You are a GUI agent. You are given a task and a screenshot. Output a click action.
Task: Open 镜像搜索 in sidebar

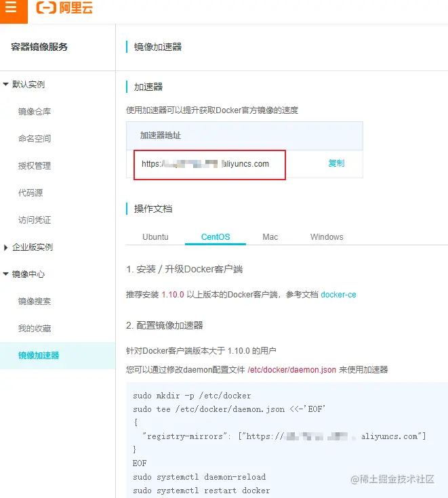click(x=35, y=301)
